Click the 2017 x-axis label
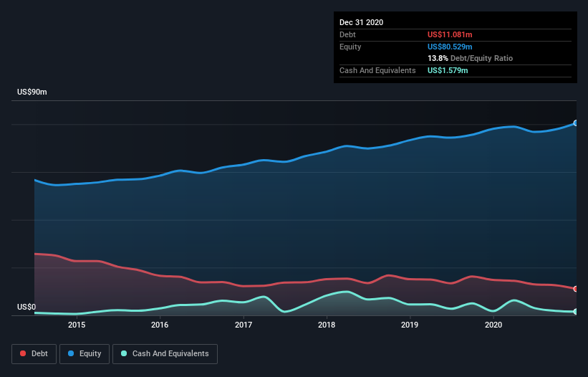This screenshot has width=588, height=377. pyautogui.click(x=244, y=325)
